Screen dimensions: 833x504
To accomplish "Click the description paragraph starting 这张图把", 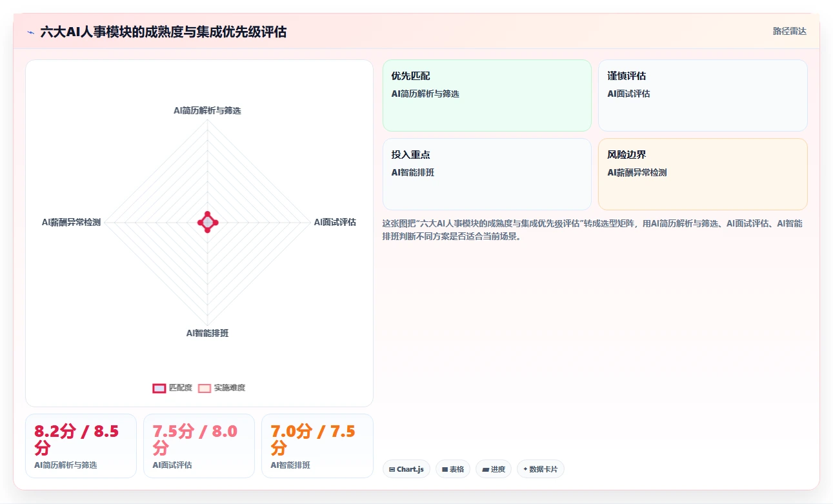I will click(592, 230).
